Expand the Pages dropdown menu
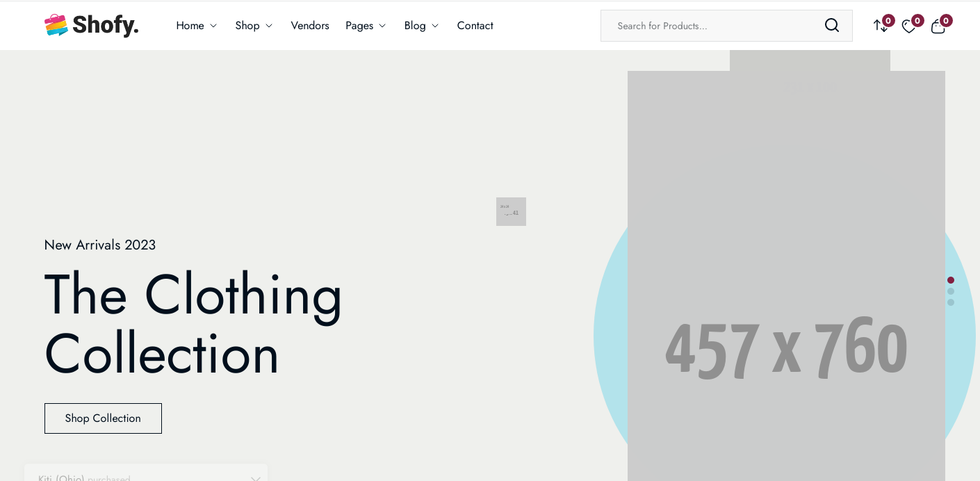Screen dimensions: 980x481 click(x=366, y=26)
